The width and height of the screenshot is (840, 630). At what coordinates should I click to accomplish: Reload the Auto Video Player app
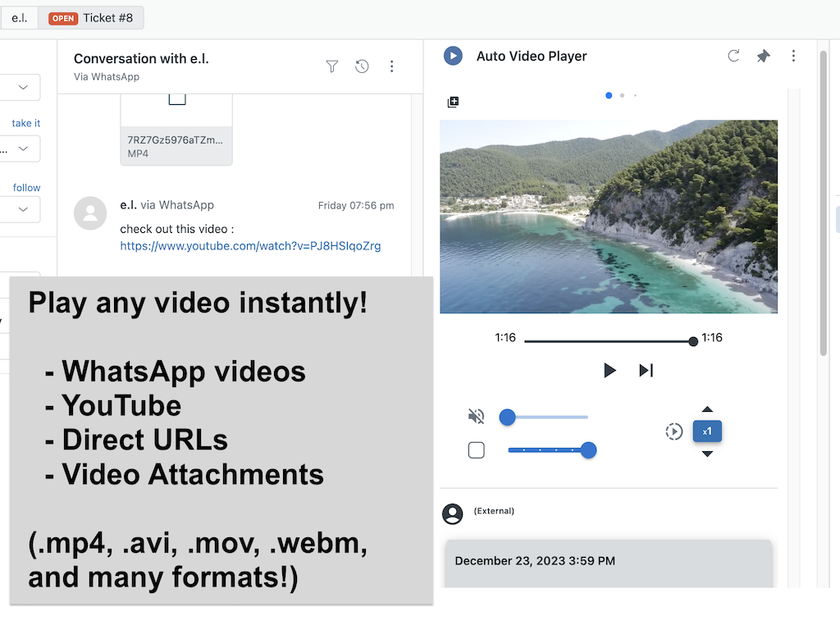click(x=733, y=56)
